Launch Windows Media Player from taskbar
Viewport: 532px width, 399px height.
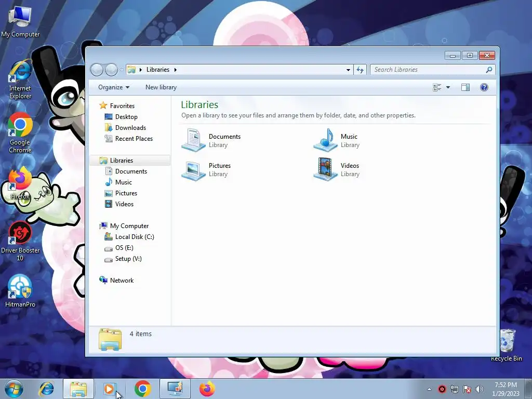point(110,389)
